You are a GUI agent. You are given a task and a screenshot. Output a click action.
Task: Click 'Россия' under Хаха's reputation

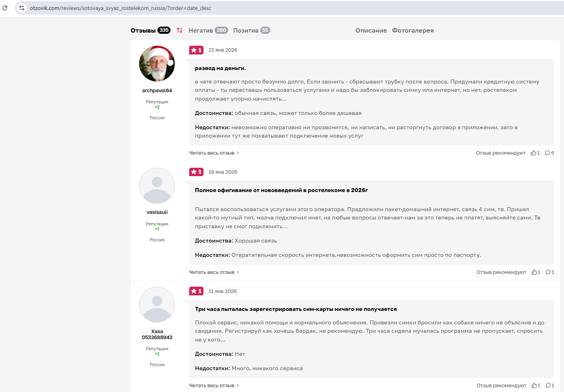[157, 365]
